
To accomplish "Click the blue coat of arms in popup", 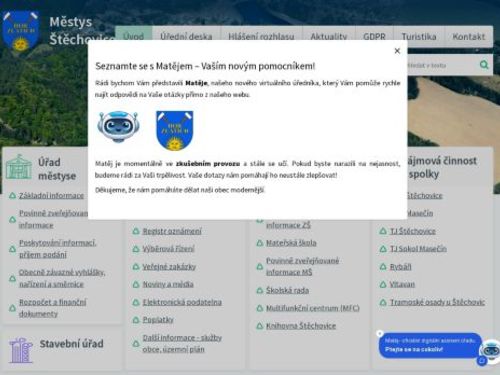I will click(x=175, y=131).
